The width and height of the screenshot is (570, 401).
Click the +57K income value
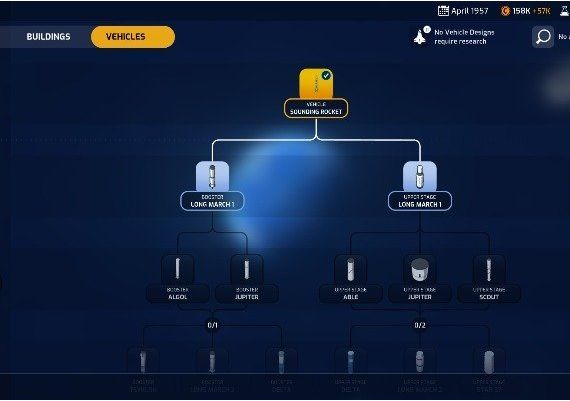542,11
